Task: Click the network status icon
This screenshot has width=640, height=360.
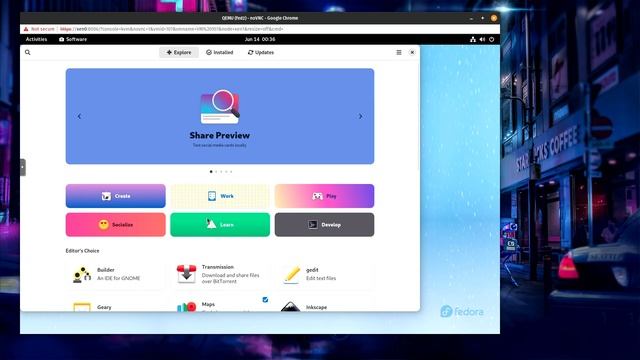Action: click(473, 39)
